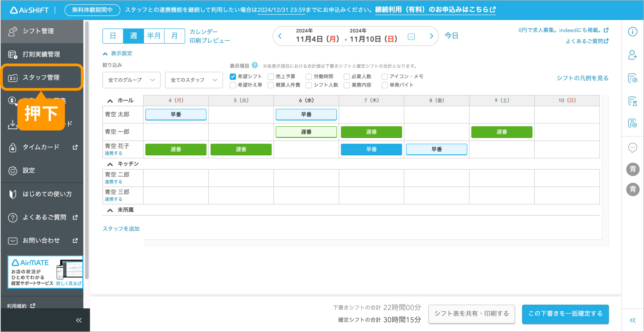Image resolution: width=644 pixels, height=332 pixels.
Task: Click the AirSHIFT logo
Action: (x=29, y=10)
